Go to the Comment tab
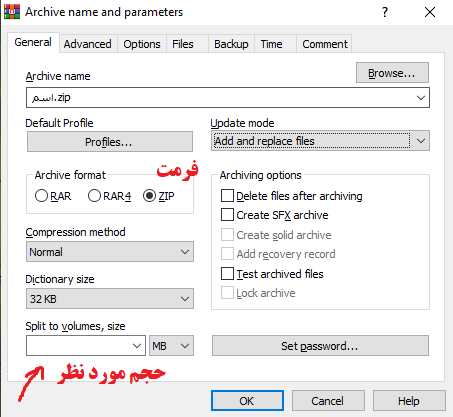Image resolution: width=453 pixels, height=417 pixels. [x=325, y=44]
